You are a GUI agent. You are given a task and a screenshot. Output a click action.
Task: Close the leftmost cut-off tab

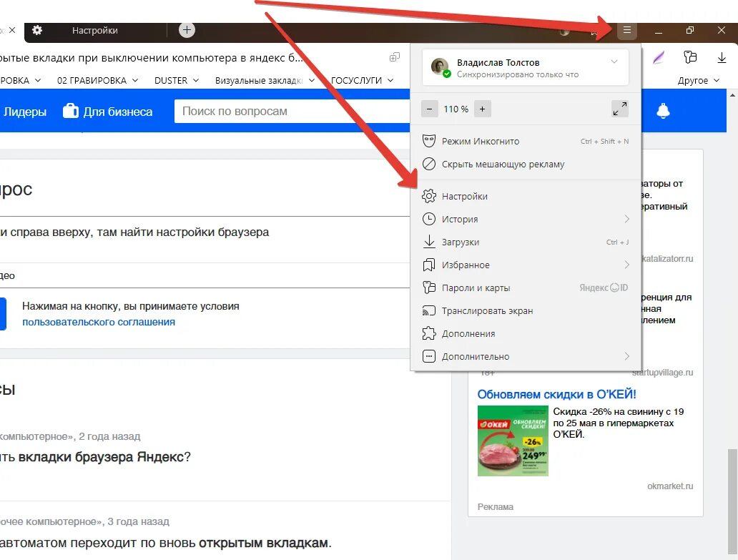[12, 30]
